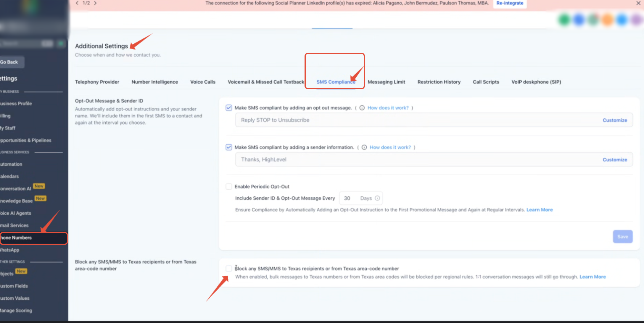Toggle sender information checkbox
This screenshot has height=323, width=644.
point(228,147)
